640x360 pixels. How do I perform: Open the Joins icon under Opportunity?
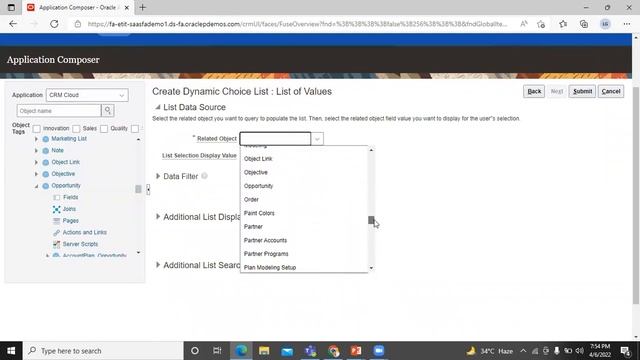coord(57,209)
